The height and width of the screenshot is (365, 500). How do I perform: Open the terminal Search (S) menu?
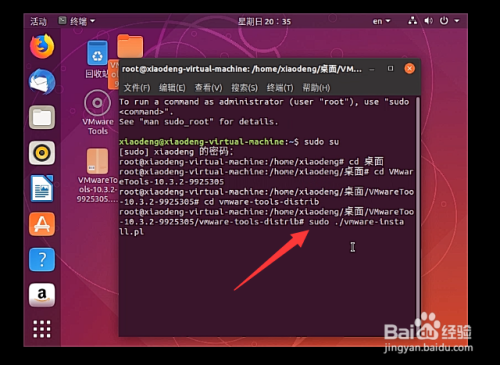(x=245, y=88)
